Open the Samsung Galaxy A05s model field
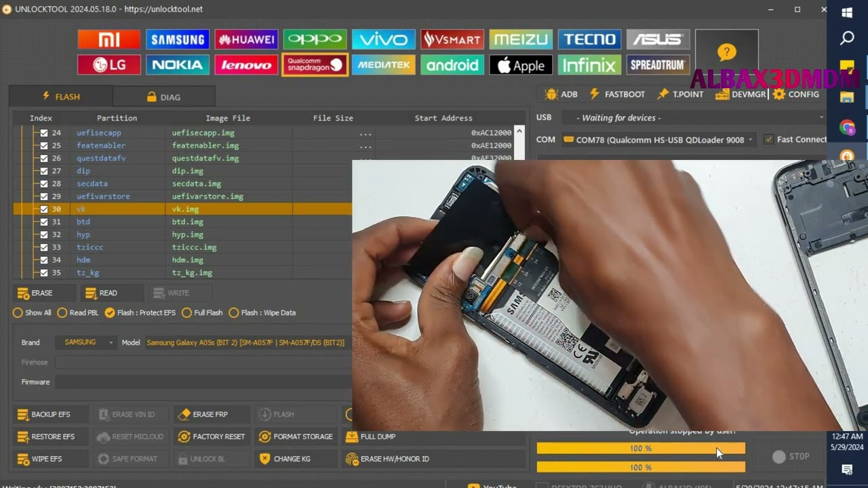The height and width of the screenshot is (488, 868). 248,342
